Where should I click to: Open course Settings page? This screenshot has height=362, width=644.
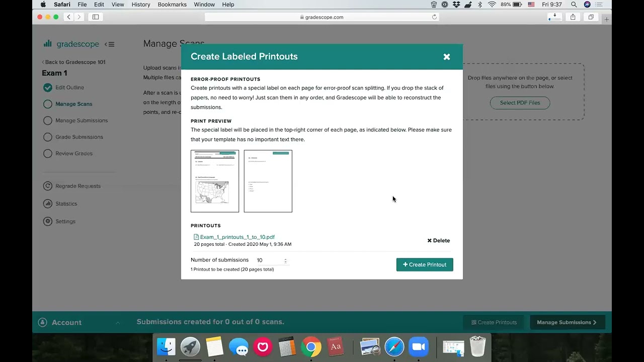pos(65,221)
